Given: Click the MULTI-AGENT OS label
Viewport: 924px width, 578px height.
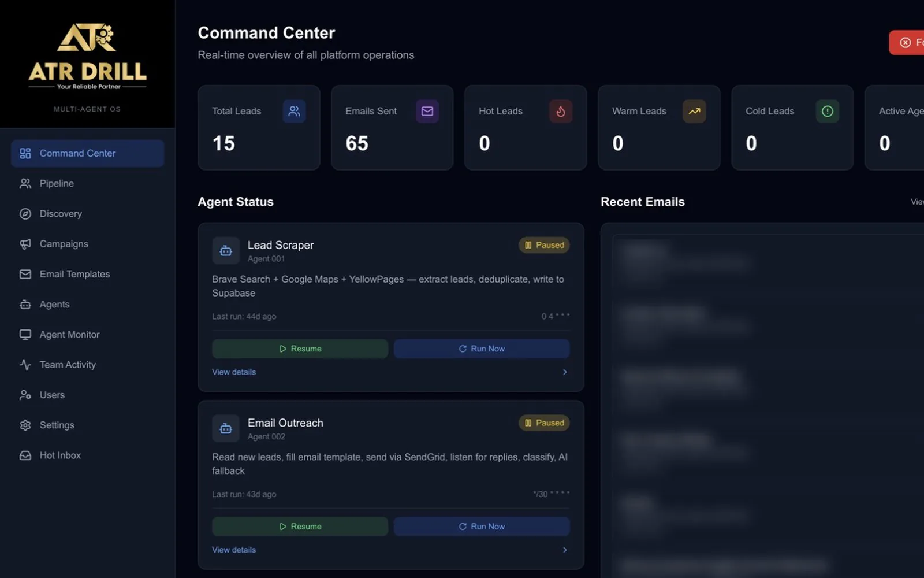Looking at the screenshot, I should [87, 109].
